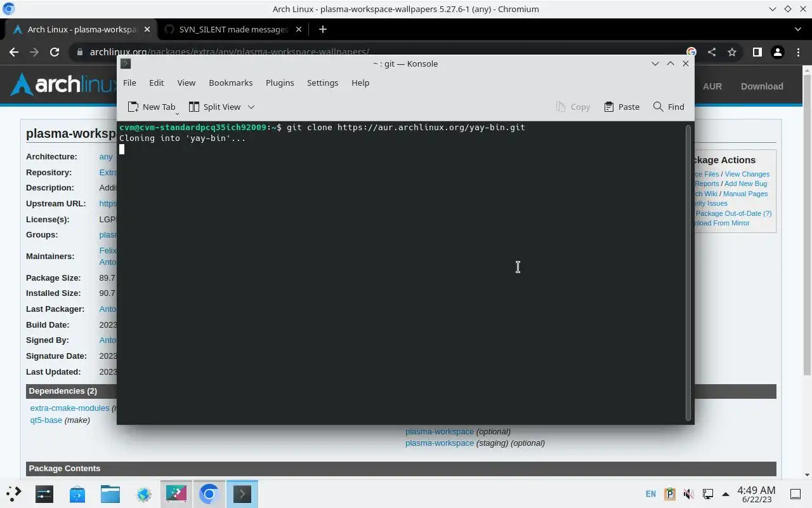This screenshot has height=508, width=812.
Task: Click Chromium forward arrow button
Action: click(x=34, y=52)
